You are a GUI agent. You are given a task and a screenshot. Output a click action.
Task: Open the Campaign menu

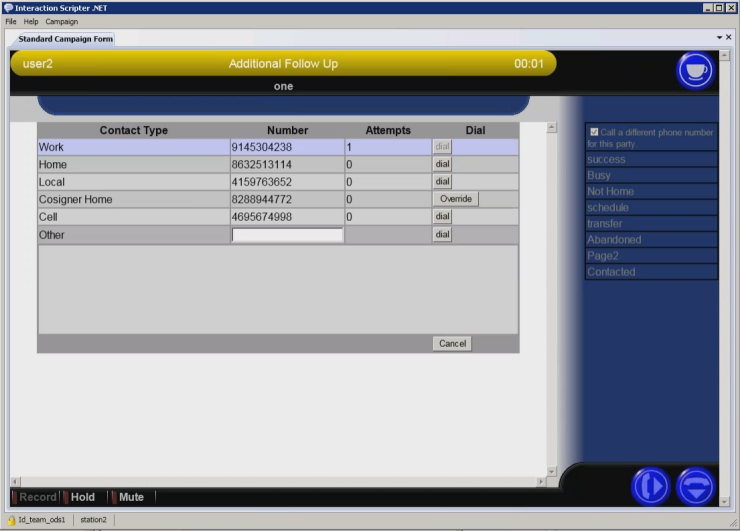point(61,21)
